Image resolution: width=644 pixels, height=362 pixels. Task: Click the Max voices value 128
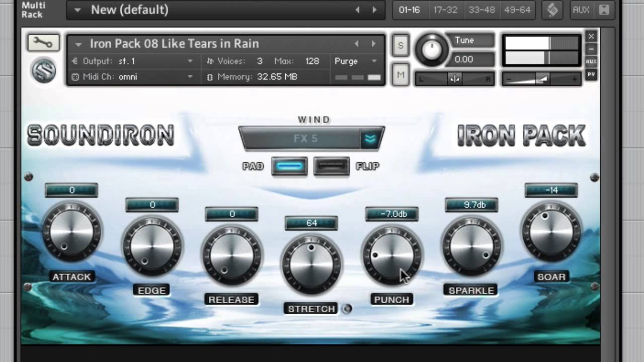[312, 61]
